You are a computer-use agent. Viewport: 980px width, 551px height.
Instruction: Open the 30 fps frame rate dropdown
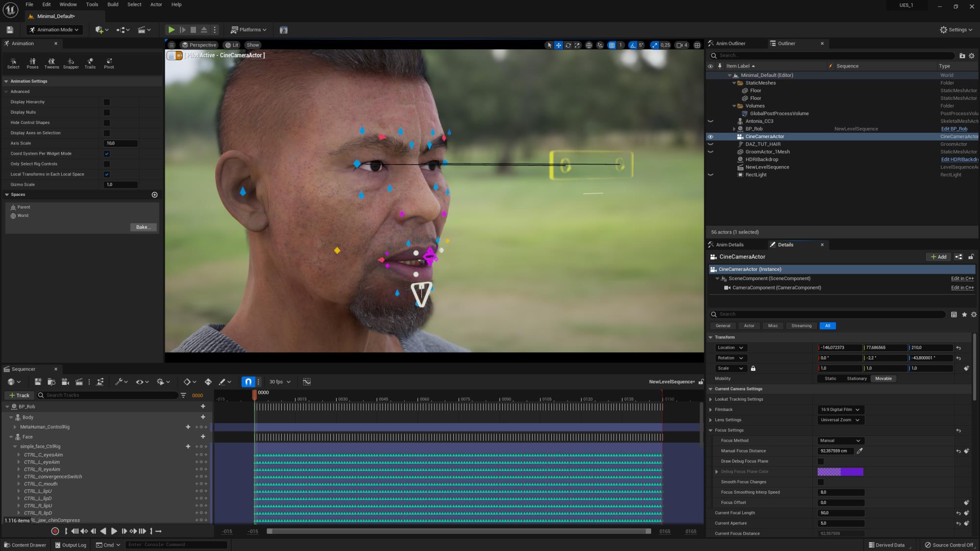tap(279, 382)
